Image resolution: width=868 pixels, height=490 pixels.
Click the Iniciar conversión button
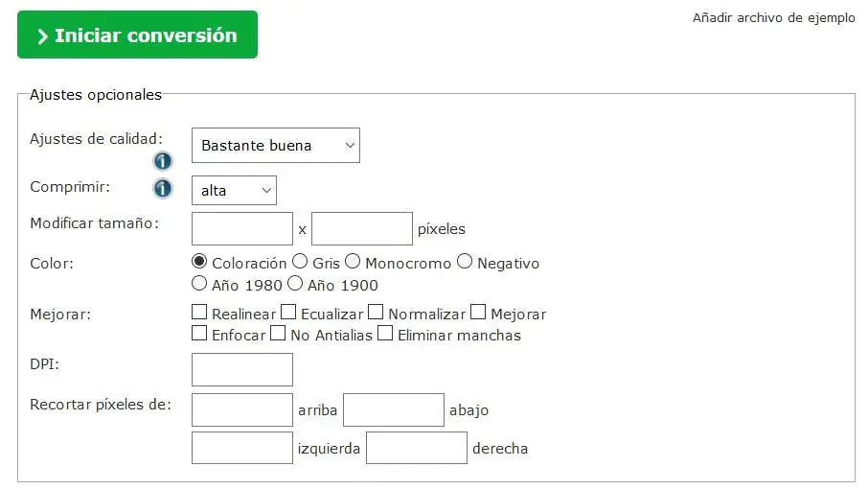(x=137, y=35)
